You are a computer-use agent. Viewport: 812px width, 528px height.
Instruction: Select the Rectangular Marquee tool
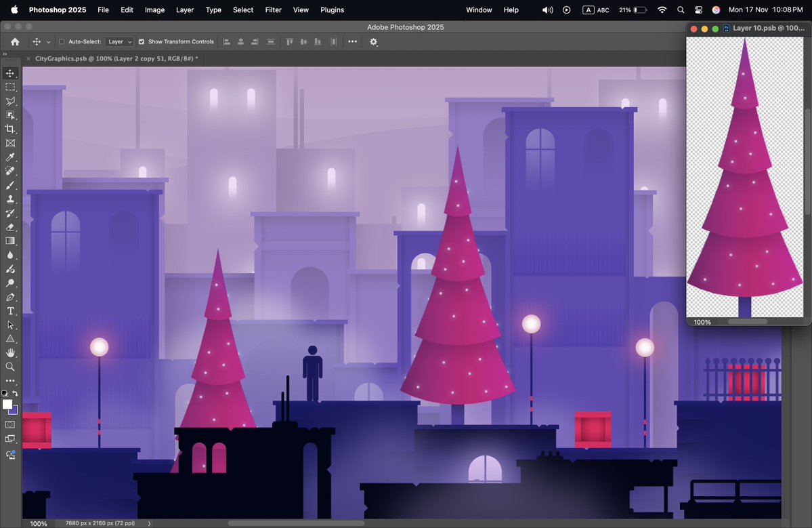click(9, 87)
